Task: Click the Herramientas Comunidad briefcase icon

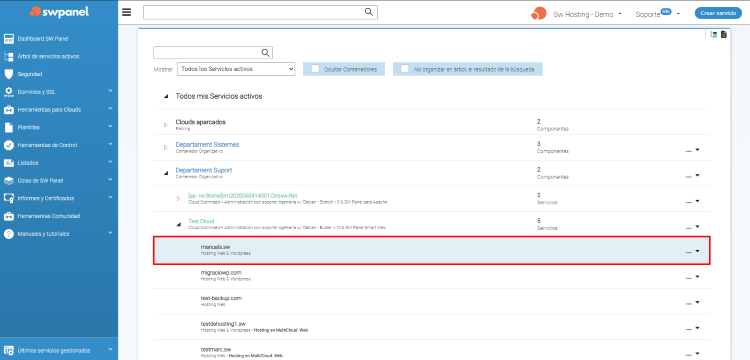Action: coord(8,216)
